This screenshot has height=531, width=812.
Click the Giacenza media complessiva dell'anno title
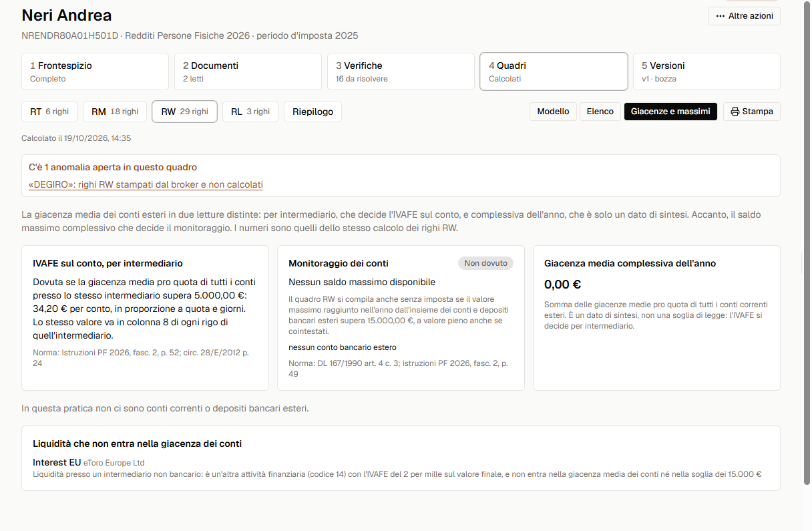pos(630,263)
